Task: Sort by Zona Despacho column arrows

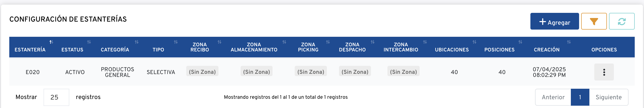Action: click(x=372, y=42)
